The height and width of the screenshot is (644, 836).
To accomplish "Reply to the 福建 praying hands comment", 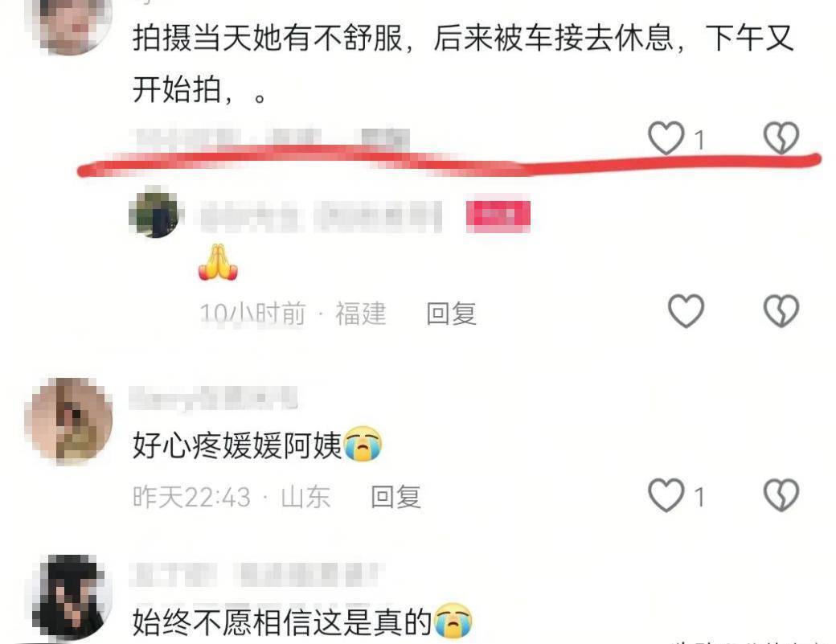I will [451, 314].
